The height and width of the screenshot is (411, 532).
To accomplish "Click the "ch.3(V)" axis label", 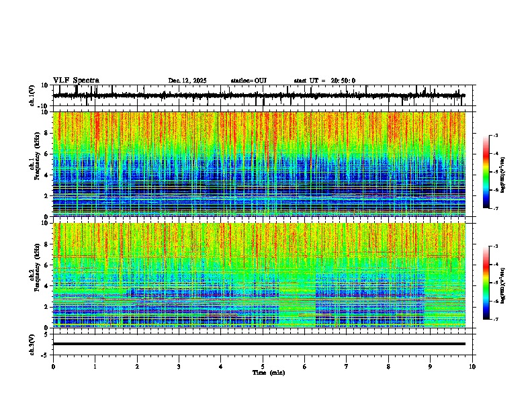I will tap(32, 345).
